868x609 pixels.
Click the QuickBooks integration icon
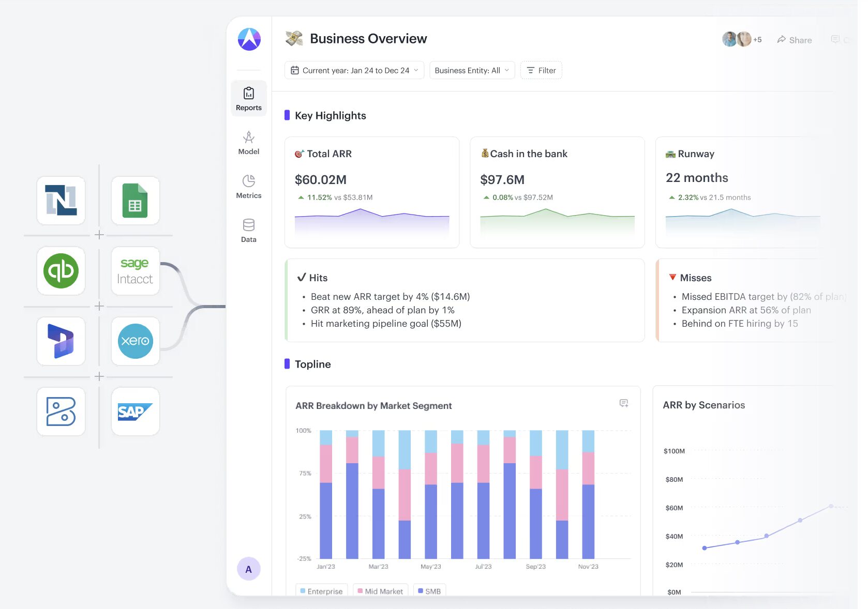(61, 271)
